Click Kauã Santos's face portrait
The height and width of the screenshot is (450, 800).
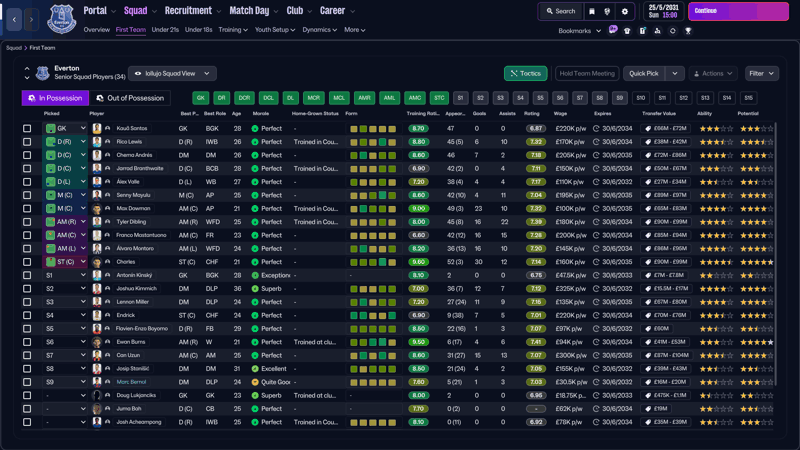point(96,129)
